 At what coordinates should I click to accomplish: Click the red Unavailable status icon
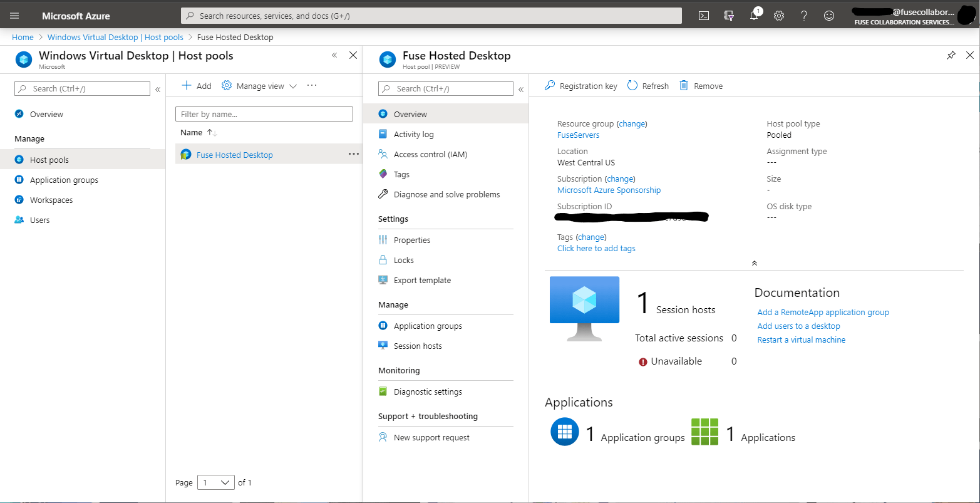pyautogui.click(x=642, y=361)
